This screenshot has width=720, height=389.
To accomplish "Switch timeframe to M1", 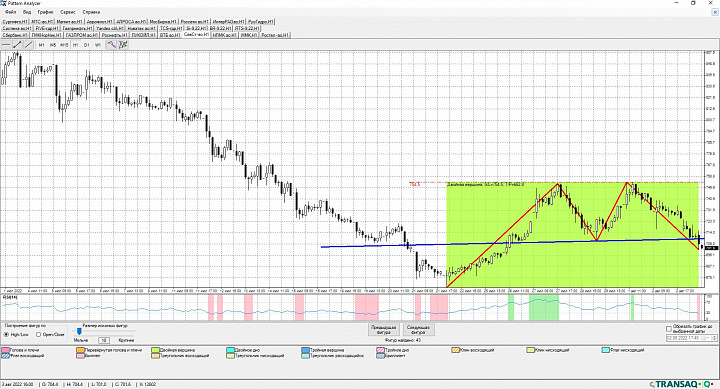I will pyautogui.click(x=41, y=45).
